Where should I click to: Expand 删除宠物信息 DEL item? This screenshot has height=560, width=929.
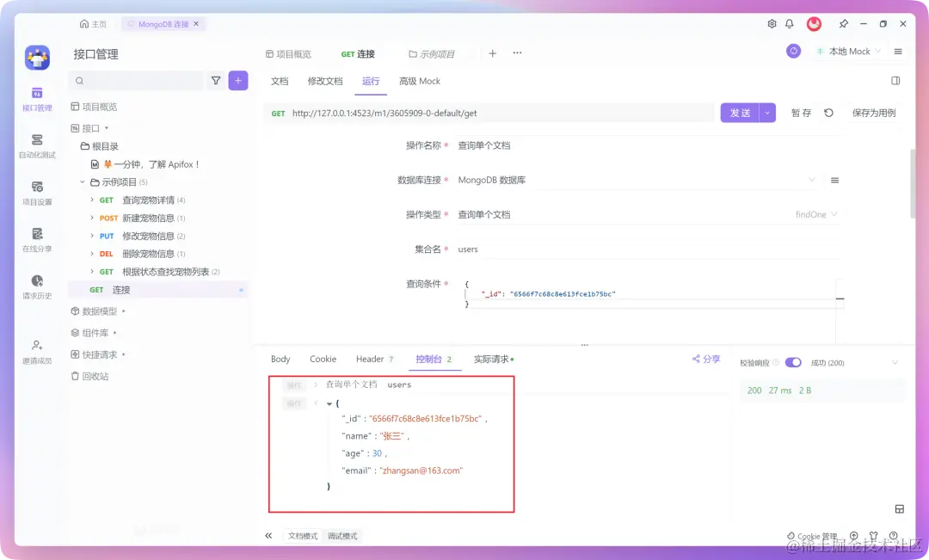[92, 253]
